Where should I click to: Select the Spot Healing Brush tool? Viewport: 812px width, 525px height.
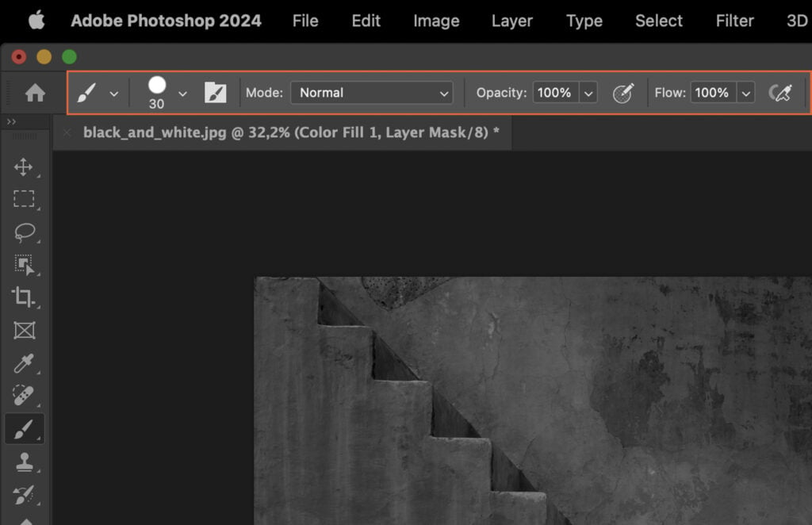pos(25,396)
